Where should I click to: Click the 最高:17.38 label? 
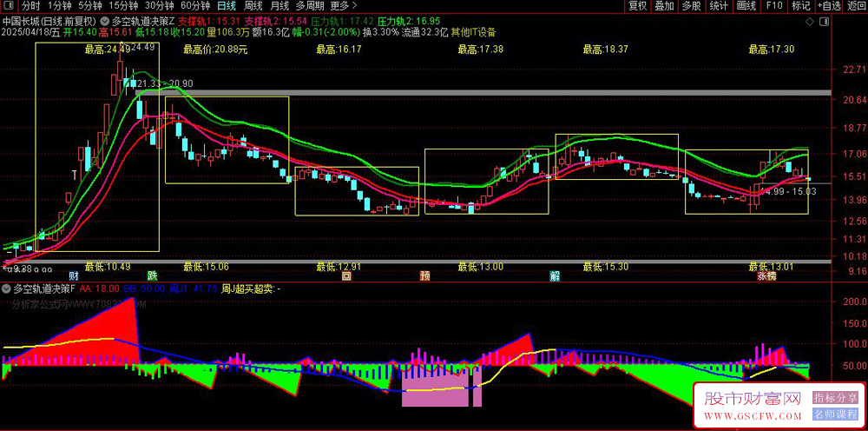pyautogui.click(x=481, y=50)
